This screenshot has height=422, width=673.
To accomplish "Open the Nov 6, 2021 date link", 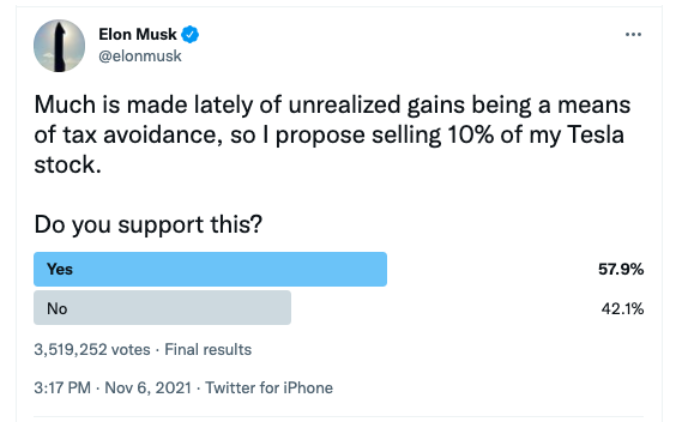I will click(x=148, y=388).
